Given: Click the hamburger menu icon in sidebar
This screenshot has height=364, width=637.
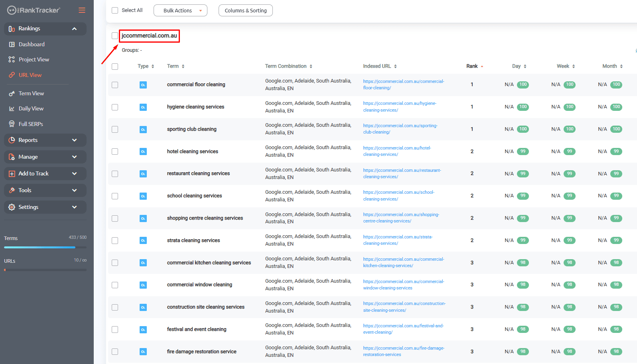Looking at the screenshot, I should [82, 10].
